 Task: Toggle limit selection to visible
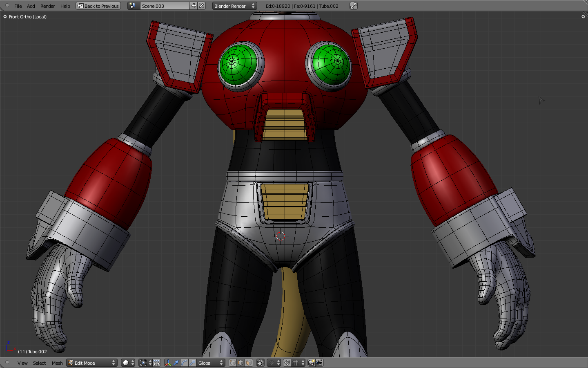pos(260,363)
